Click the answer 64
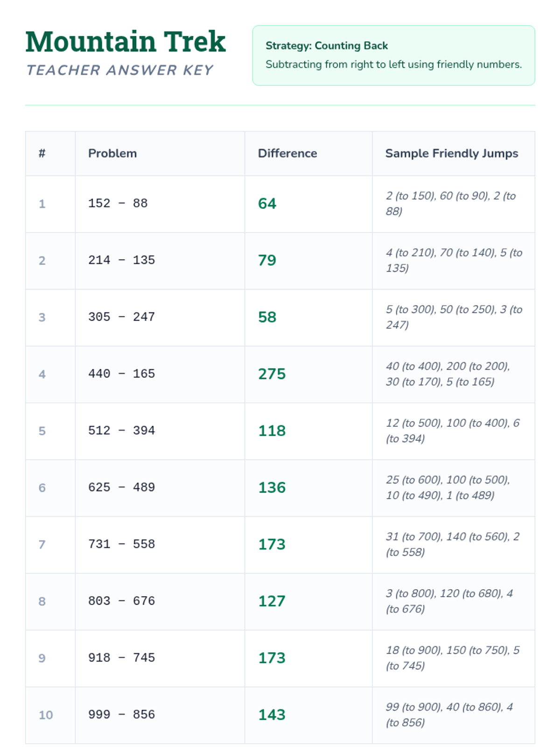This screenshot has height=747, width=560. pos(267,204)
